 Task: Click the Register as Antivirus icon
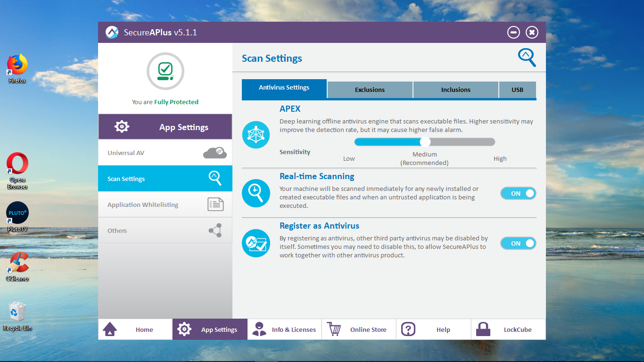click(x=256, y=243)
